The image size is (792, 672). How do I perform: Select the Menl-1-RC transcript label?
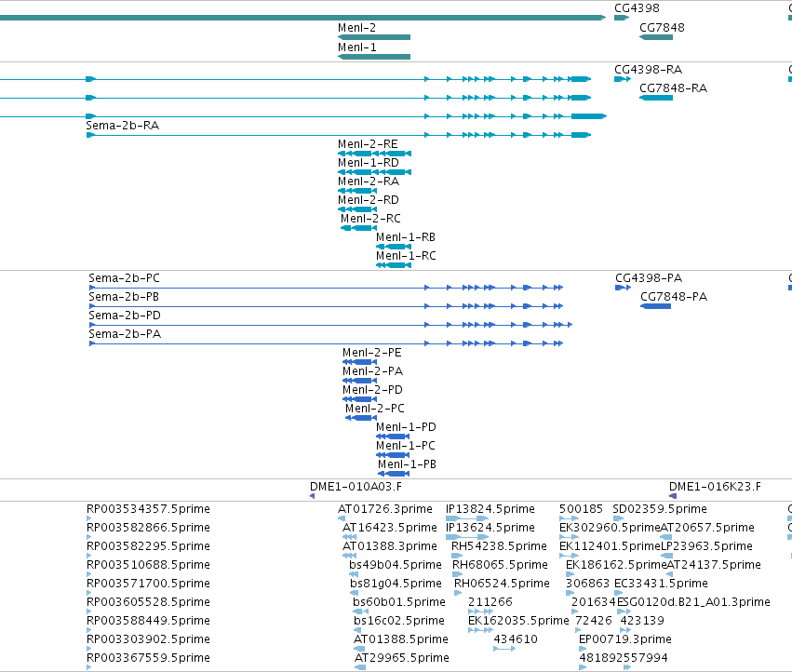point(406,256)
